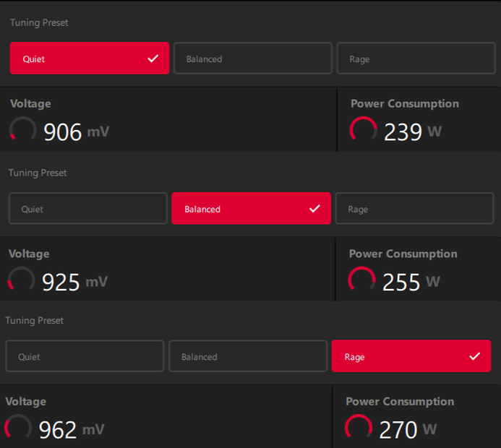The image size is (501, 448).
Task: Choose Balanced in the row where Rage is active
Action: coord(248,356)
